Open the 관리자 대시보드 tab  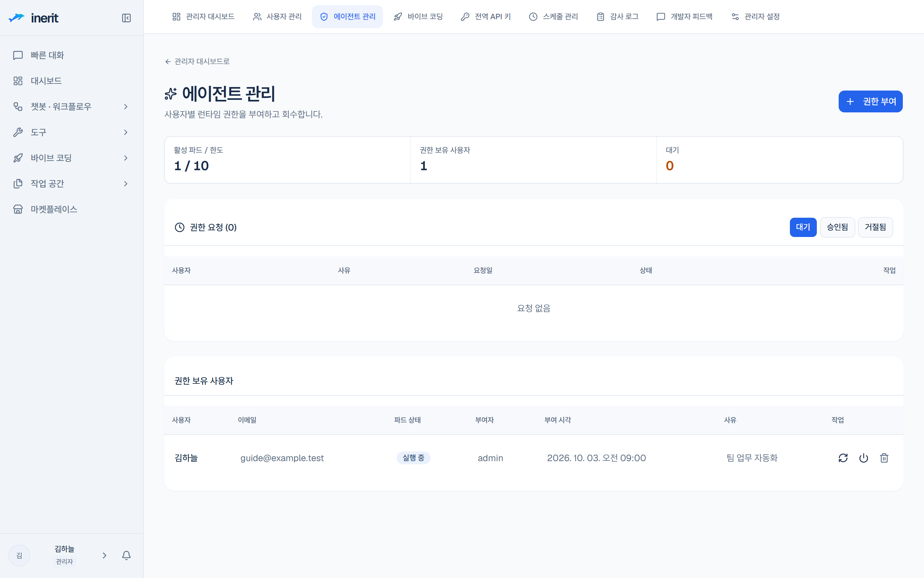[x=203, y=16]
